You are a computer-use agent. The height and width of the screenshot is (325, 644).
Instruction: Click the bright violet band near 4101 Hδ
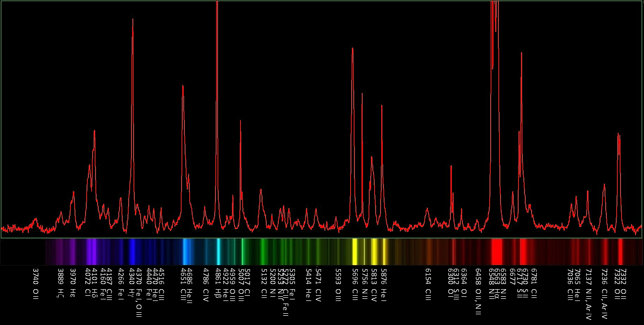point(91,252)
